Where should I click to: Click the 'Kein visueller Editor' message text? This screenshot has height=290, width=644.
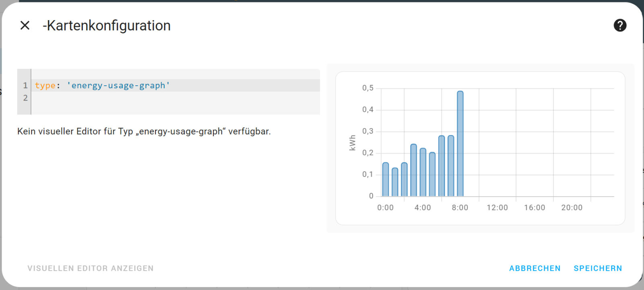pyautogui.click(x=144, y=132)
